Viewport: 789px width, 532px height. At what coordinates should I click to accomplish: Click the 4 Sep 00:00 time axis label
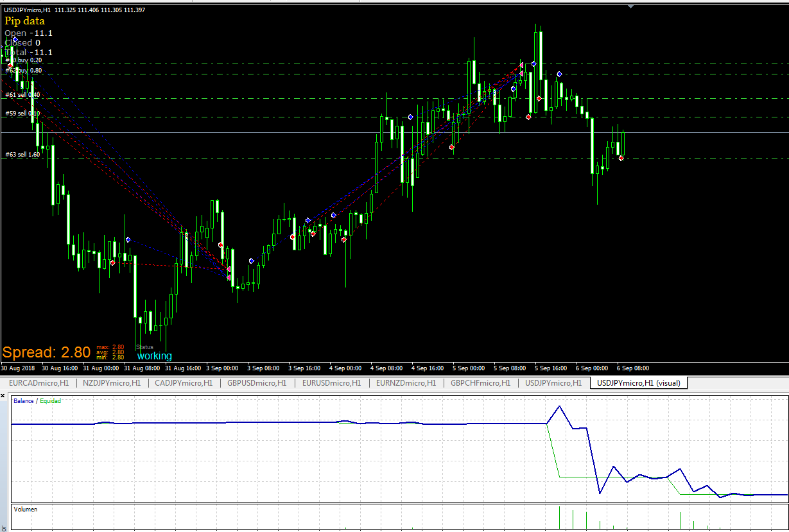click(x=345, y=368)
